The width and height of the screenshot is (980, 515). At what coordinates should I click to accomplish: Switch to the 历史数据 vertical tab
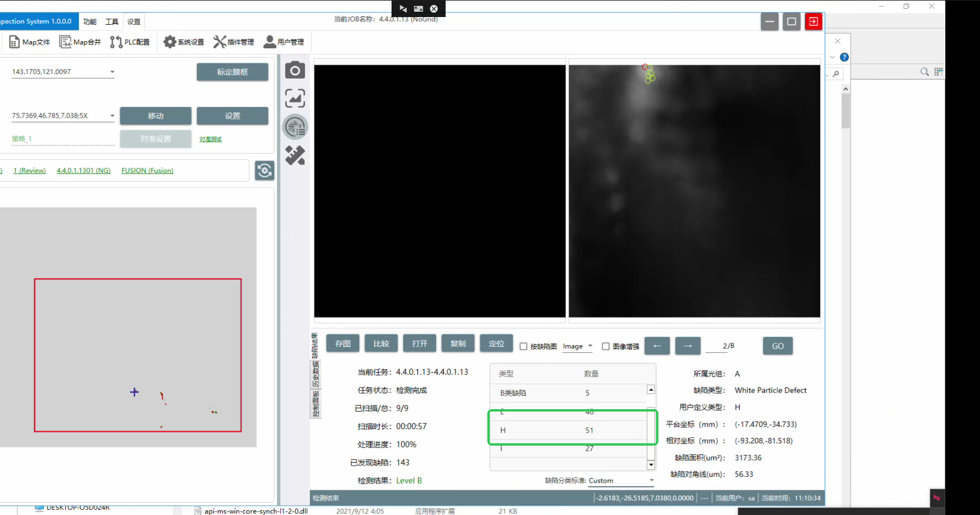[x=316, y=374]
